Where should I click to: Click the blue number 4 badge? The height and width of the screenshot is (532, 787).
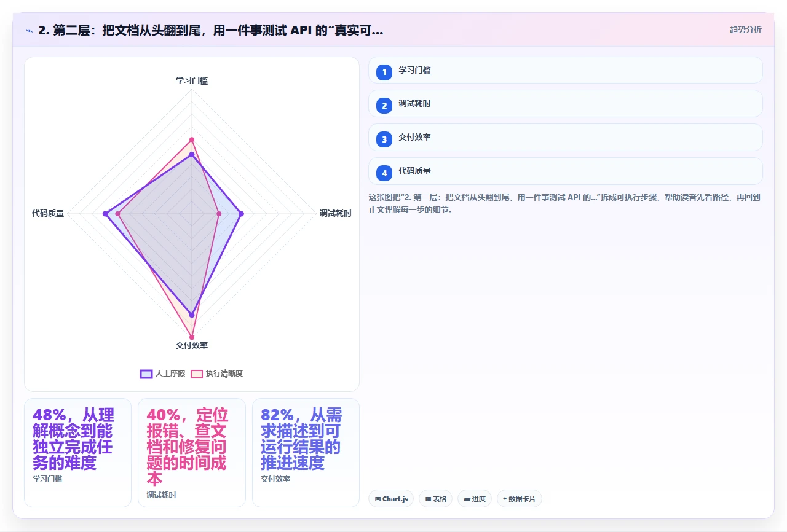[x=384, y=173]
